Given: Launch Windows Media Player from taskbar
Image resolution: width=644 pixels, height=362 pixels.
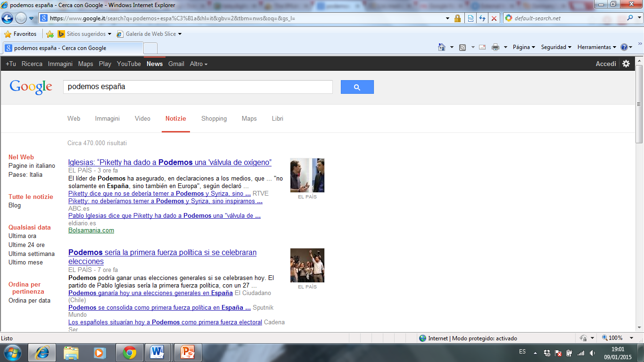Looking at the screenshot, I should click(99, 352).
